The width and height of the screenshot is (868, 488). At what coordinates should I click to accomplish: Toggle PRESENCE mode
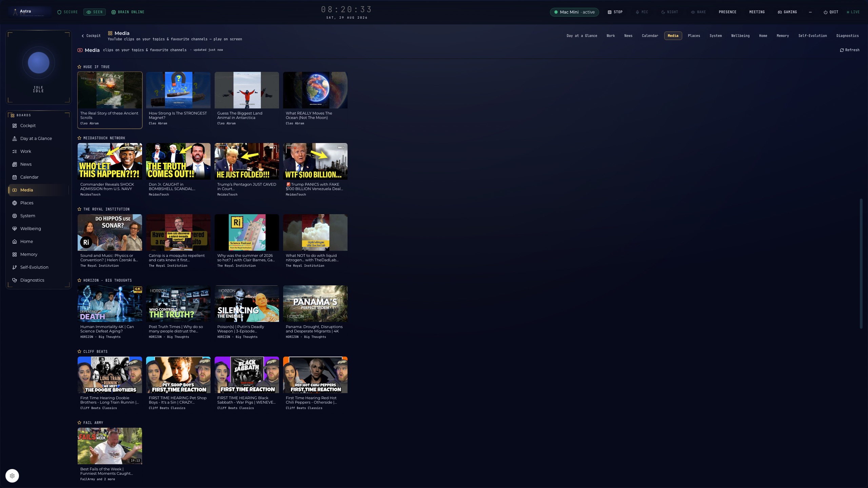728,12
